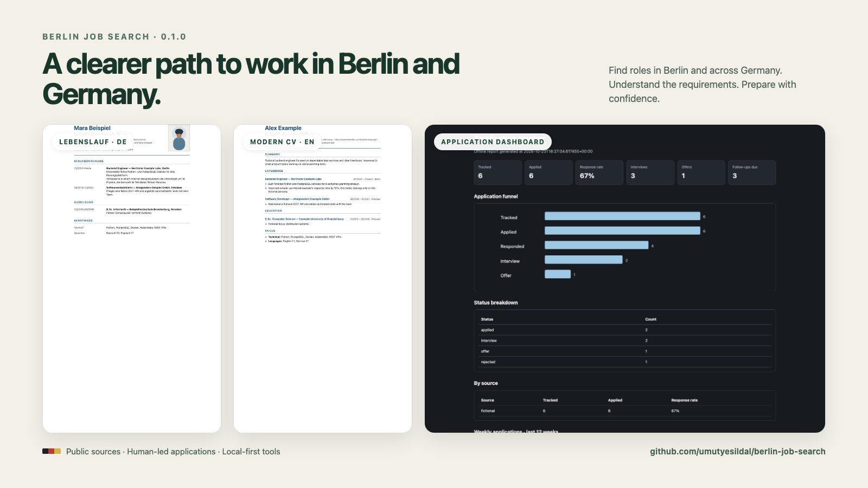Click the 'Count' column header
Viewport: 868px width, 488px height.
(650, 319)
